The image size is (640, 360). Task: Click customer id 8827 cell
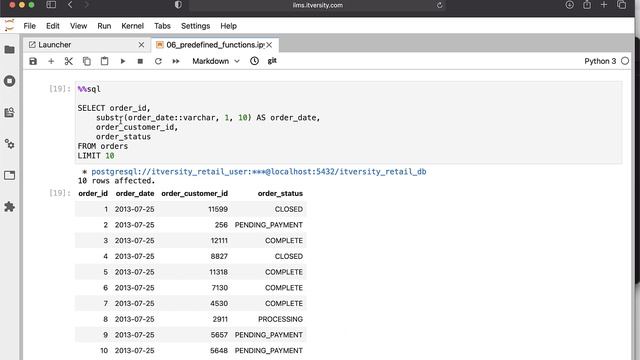coord(219,256)
